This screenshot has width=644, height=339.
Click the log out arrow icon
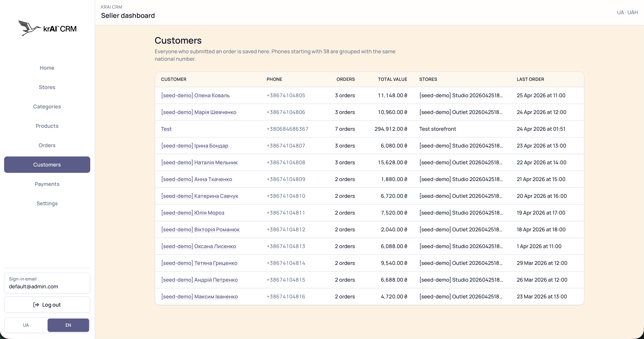pos(36,305)
